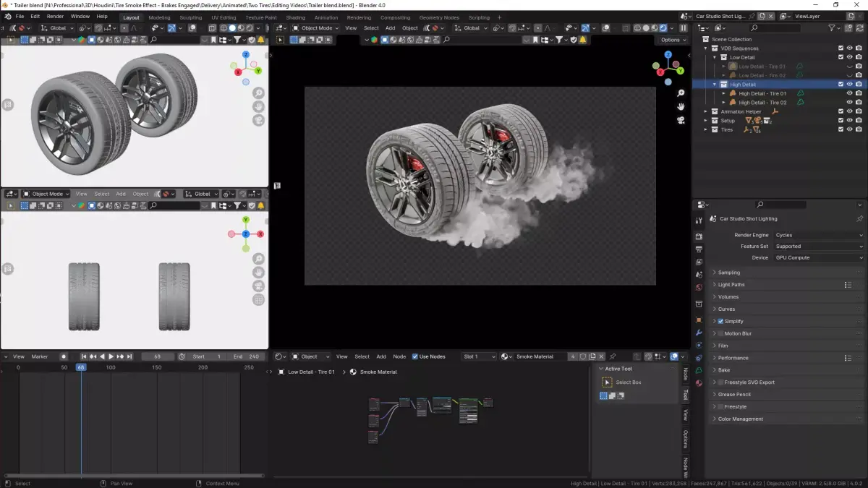Click the auto-keying record dot in timeline
This screenshot has height=488, width=868.
tap(64, 356)
